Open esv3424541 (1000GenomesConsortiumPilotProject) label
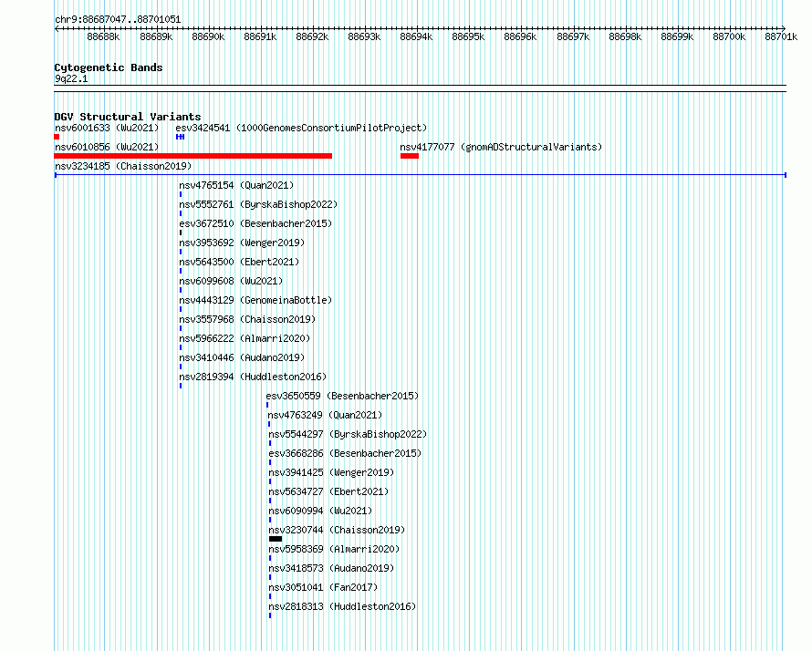This screenshot has height=651, width=812. click(301, 128)
